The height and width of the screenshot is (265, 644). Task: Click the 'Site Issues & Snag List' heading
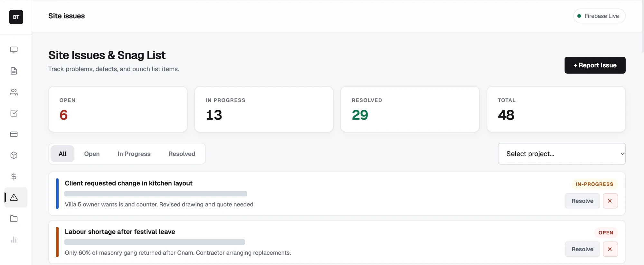coord(107,55)
